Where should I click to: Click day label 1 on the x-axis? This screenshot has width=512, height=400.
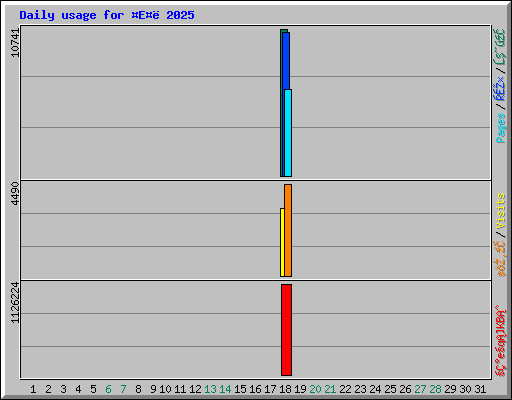(x=33, y=389)
